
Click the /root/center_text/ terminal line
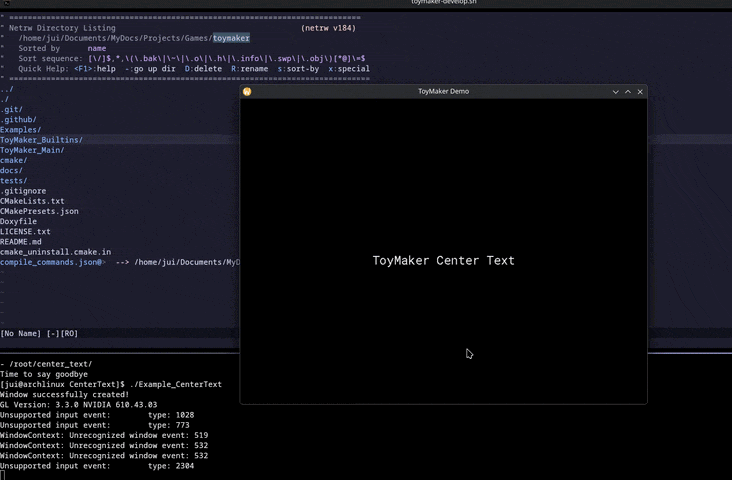46,364
